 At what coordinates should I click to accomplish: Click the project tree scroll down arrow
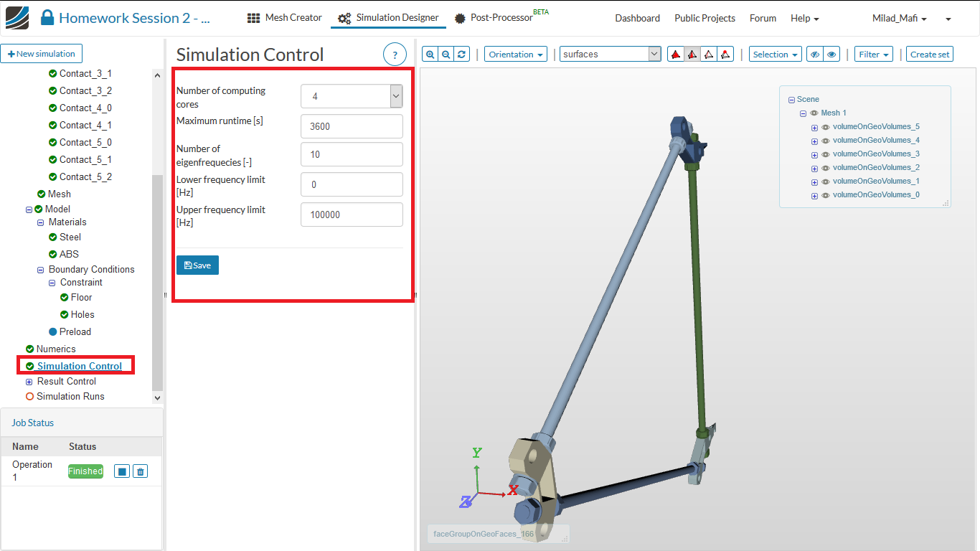158,397
